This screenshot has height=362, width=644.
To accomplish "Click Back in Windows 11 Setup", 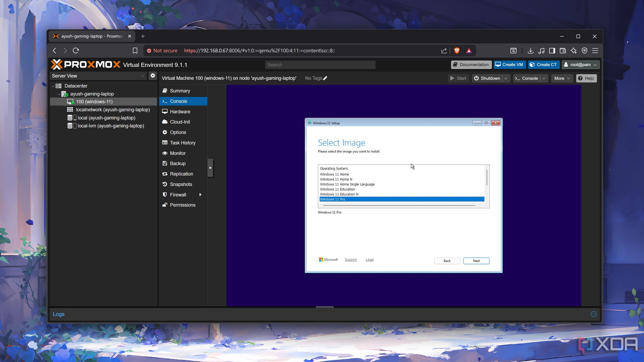I will click(447, 261).
